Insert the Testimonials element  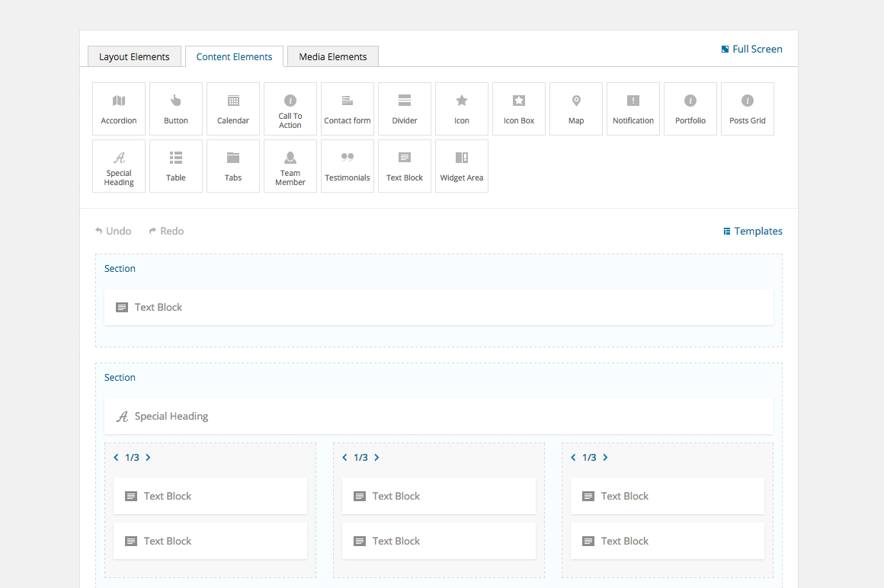click(348, 166)
